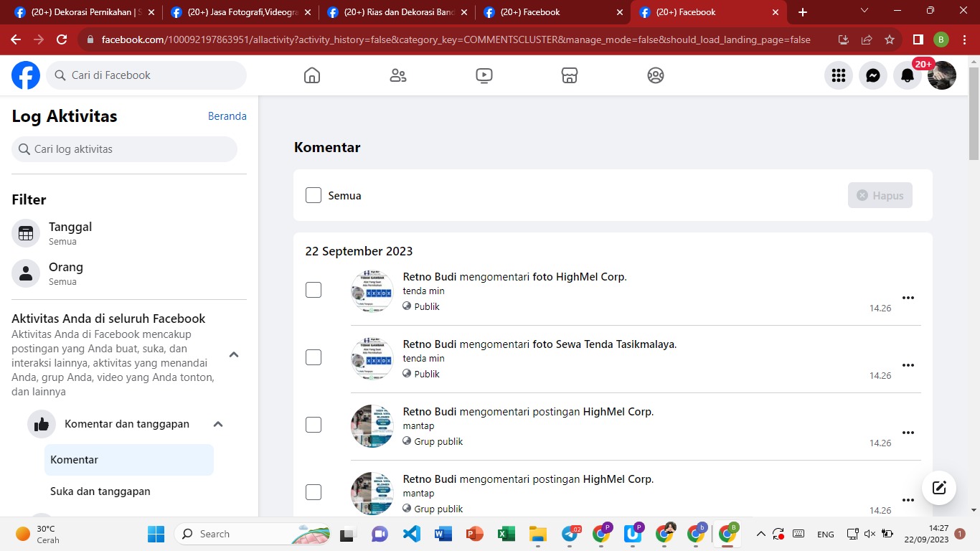
Task: Click the taskbar Search box
Action: point(251,534)
